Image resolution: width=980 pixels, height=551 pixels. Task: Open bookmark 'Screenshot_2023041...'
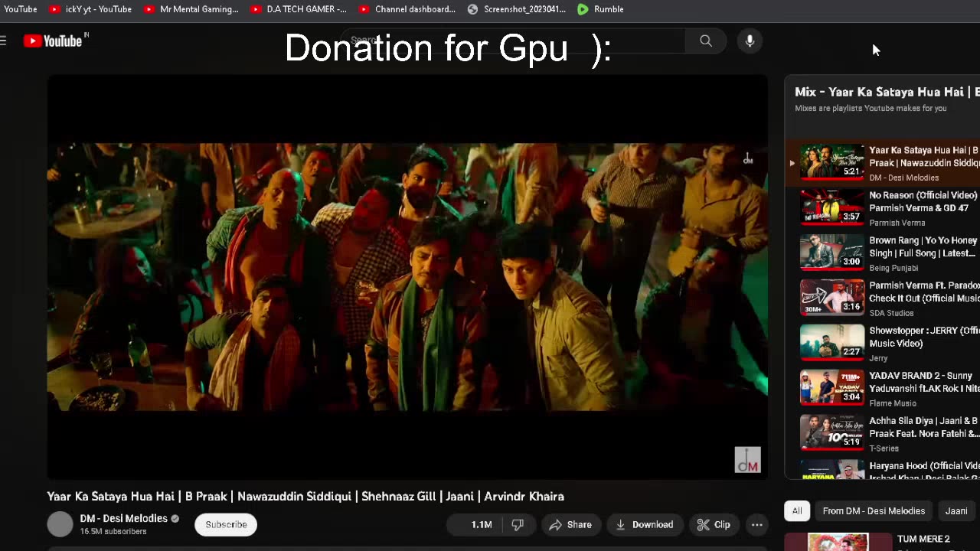[517, 9]
